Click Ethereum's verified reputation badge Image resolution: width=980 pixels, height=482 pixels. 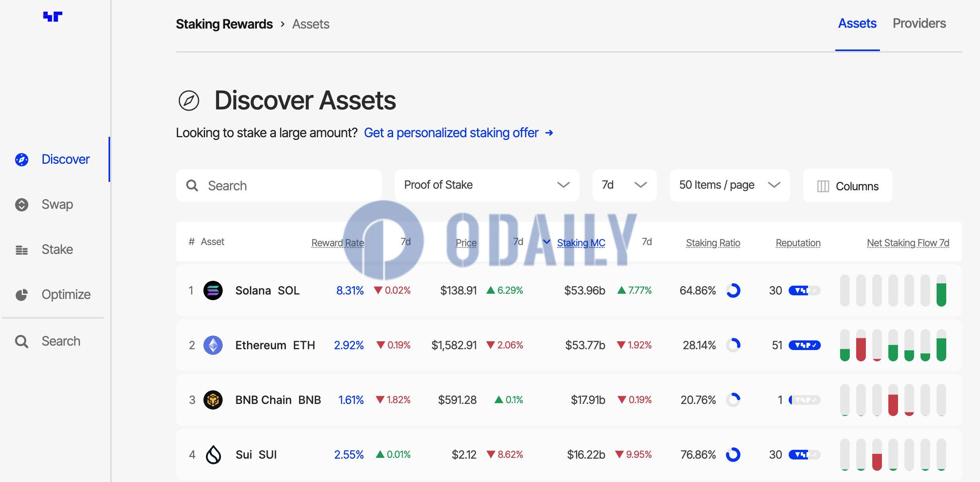(x=804, y=345)
